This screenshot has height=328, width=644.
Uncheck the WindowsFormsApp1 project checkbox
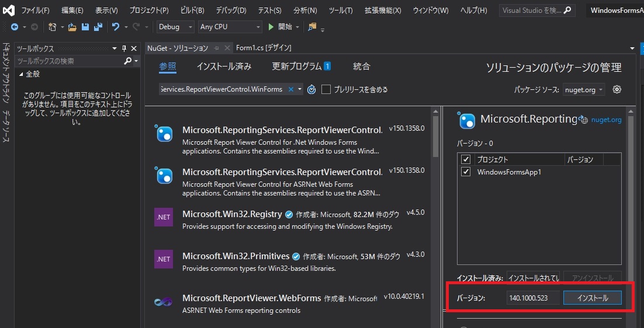tap(466, 172)
